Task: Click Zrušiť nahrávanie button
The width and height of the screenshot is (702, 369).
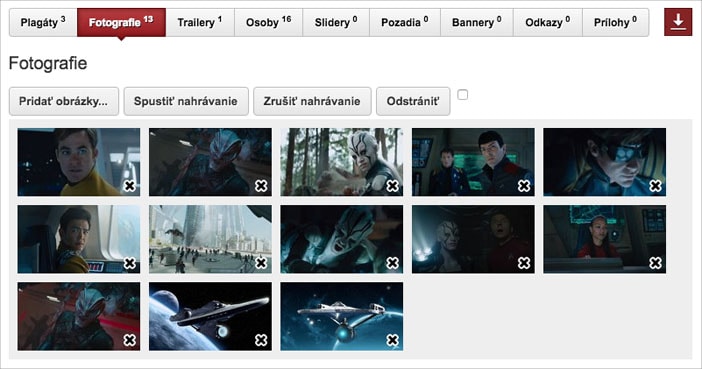Action: click(x=312, y=101)
